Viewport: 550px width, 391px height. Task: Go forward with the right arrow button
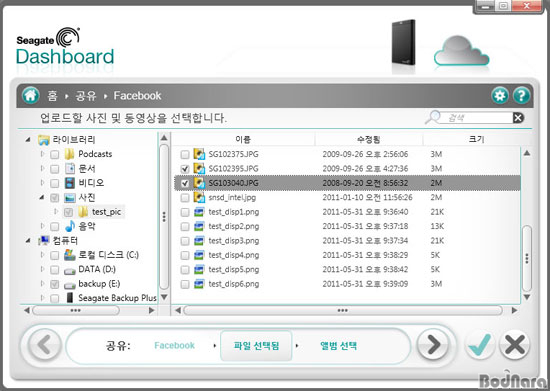[433, 345]
